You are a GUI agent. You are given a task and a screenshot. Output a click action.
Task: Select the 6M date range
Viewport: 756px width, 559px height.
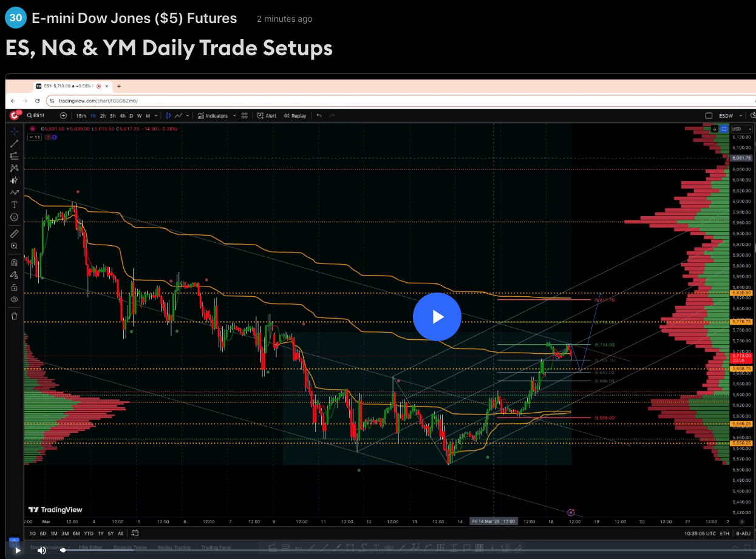click(76, 534)
